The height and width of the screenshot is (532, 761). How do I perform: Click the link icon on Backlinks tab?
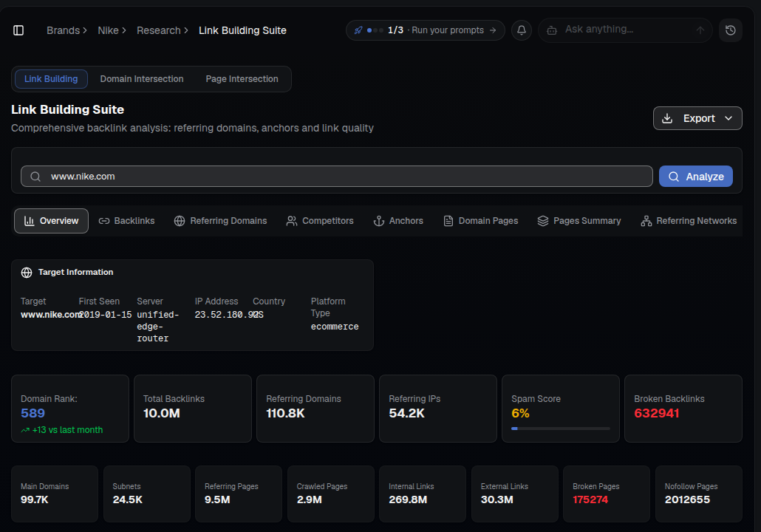[104, 221]
